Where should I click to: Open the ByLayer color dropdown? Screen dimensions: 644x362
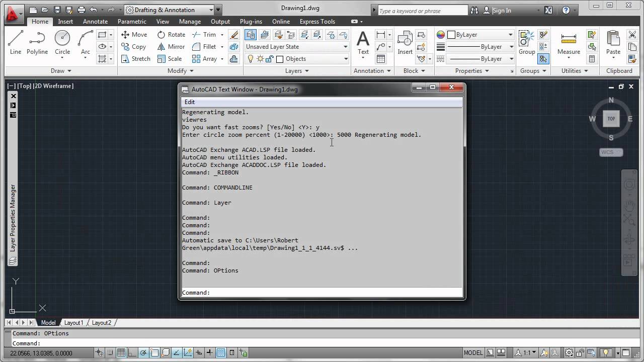click(x=480, y=35)
